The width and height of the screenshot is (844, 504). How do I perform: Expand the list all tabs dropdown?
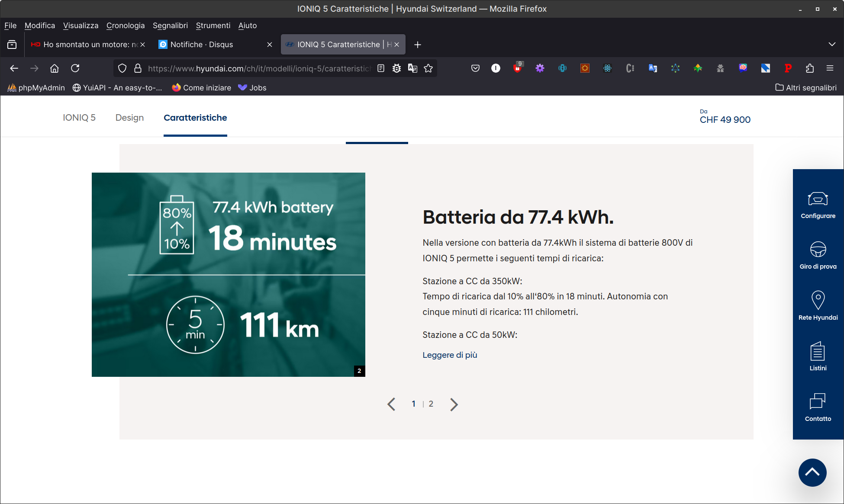point(832,45)
